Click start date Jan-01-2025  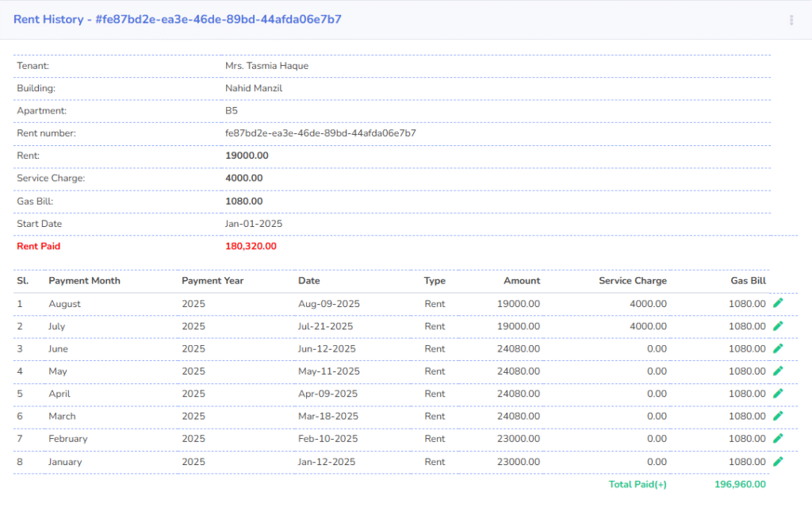coord(254,224)
